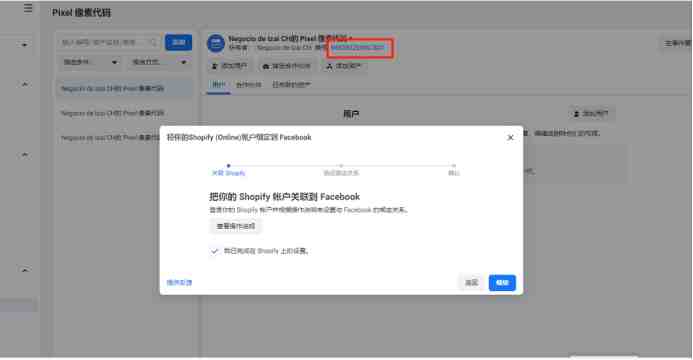Viewport: 693px width, 360px height.
Task: Click the blue Pixel avatar icon
Action: (216, 43)
